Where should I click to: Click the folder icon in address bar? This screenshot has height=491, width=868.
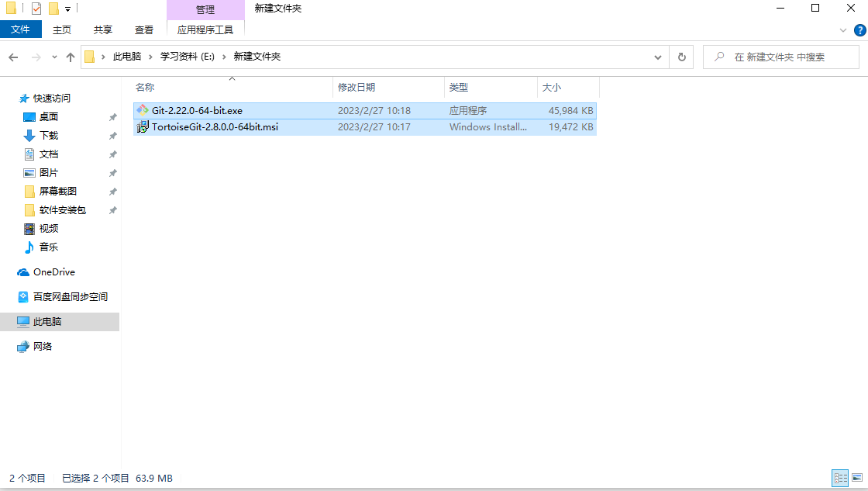coord(90,57)
